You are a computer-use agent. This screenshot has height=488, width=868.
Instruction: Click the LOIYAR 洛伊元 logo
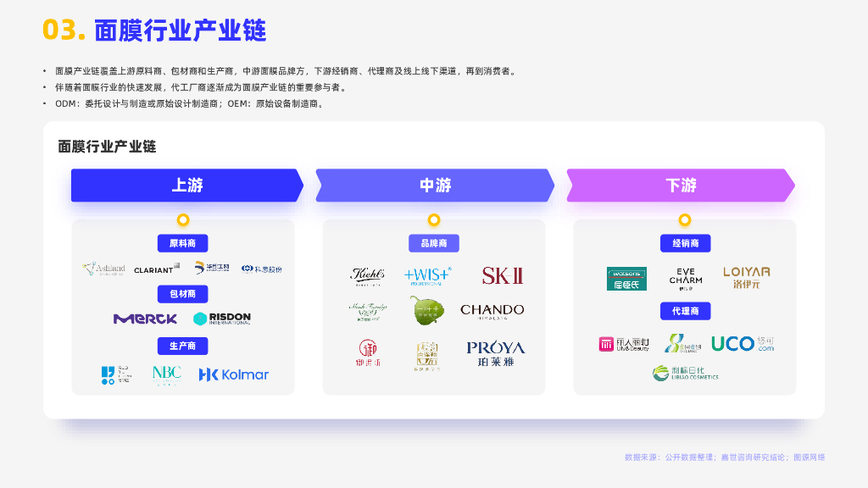[746, 278]
